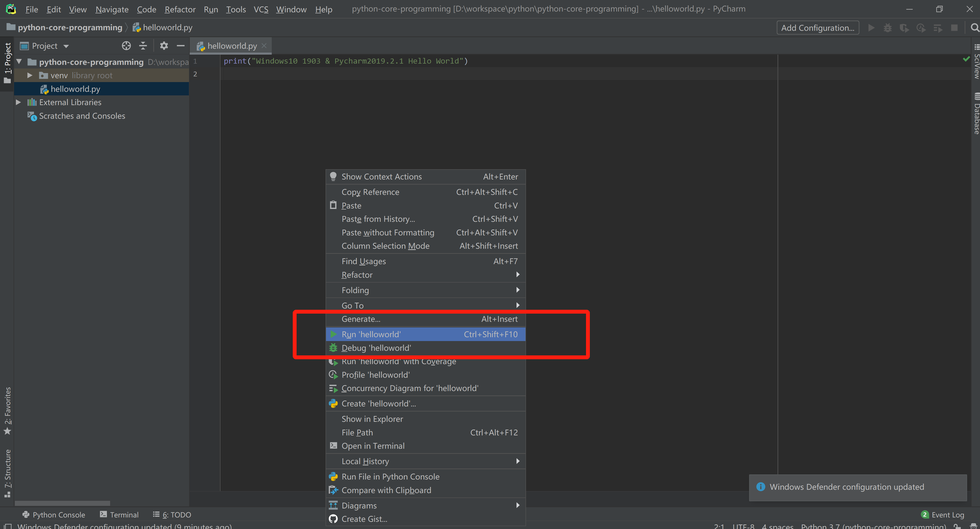The height and width of the screenshot is (529, 980).
Task: Select Debug 'helloworld' in context menu
Action: coord(425,348)
